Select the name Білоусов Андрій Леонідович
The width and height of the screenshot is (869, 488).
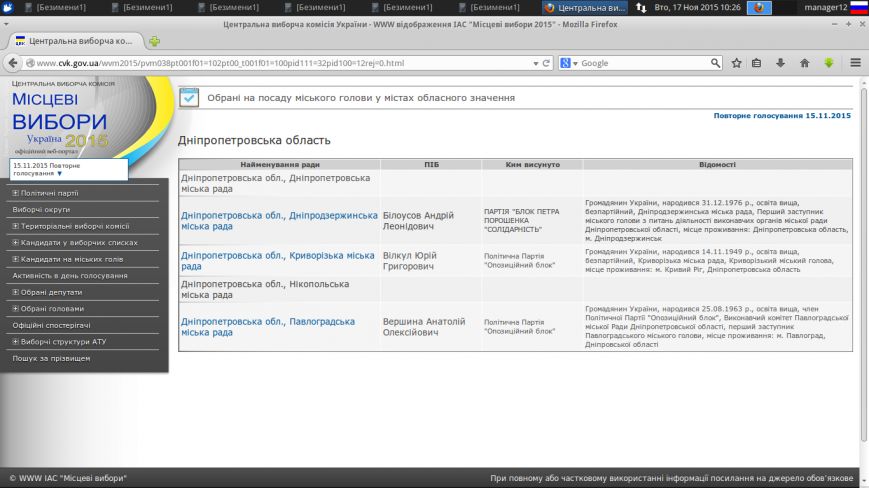pyautogui.click(x=418, y=220)
